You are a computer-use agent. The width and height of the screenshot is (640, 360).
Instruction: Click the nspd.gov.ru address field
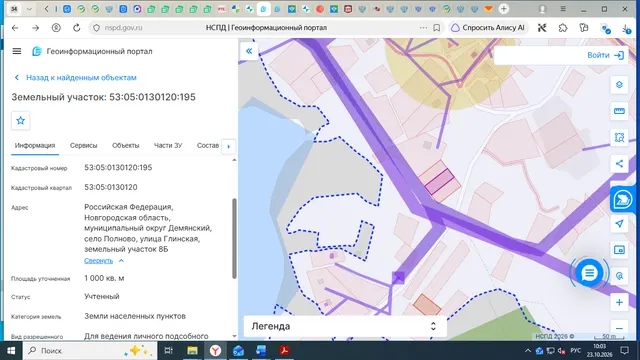click(x=123, y=28)
